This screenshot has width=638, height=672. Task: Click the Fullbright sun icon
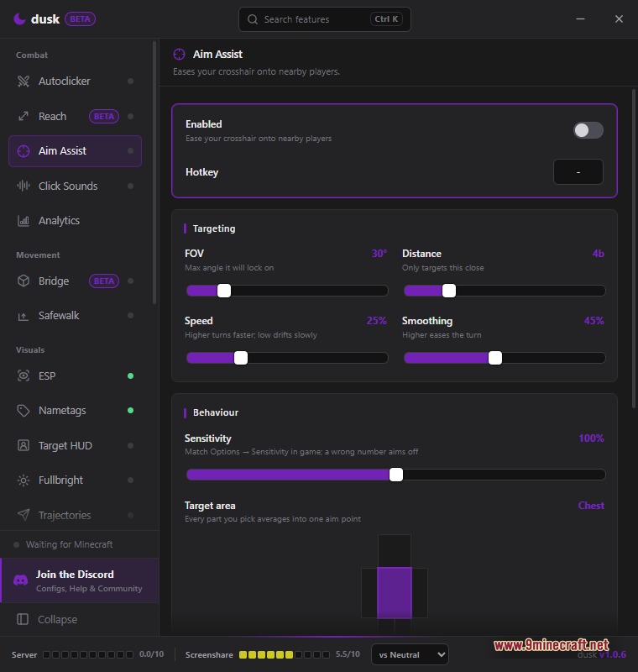(24, 480)
